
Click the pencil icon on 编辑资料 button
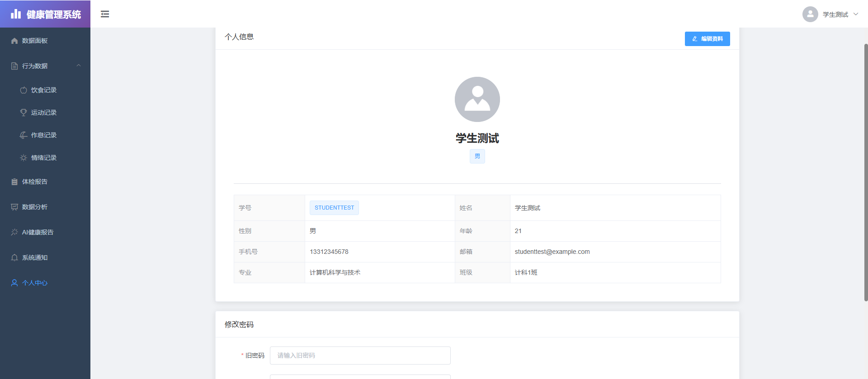click(x=695, y=39)
